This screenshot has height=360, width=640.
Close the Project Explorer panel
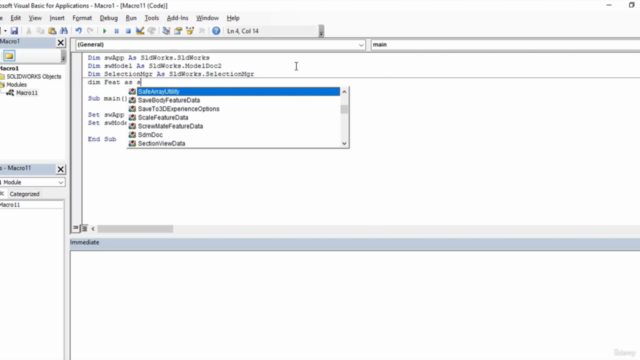pyautogui.click(x=60, y=42)
